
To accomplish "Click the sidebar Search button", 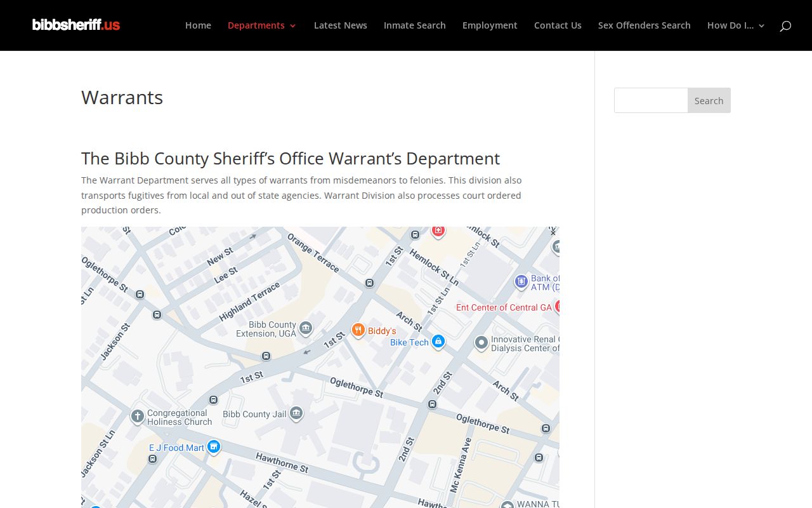I will tap(709, 100).
